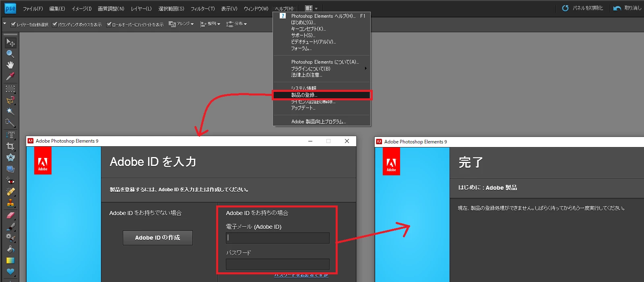Select the Custom Shape heart tool
Screen dimensions: 644x282
(x=10, y=272)
